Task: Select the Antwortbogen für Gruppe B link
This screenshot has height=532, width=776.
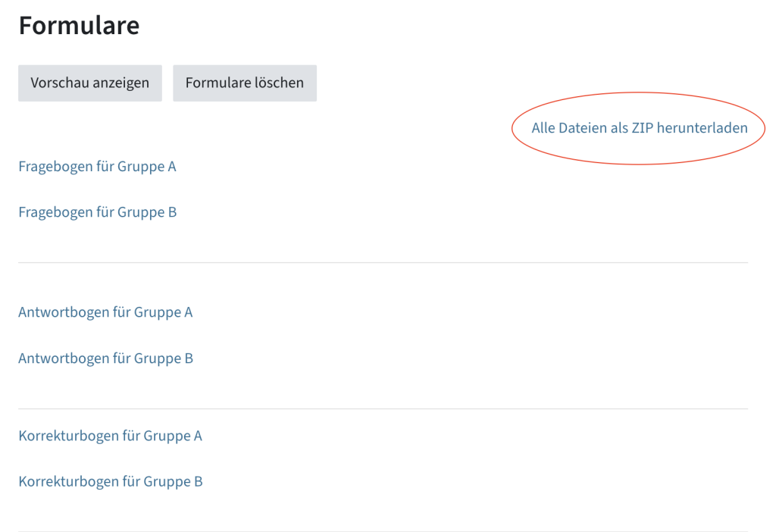Action: [x=105, y=357]
